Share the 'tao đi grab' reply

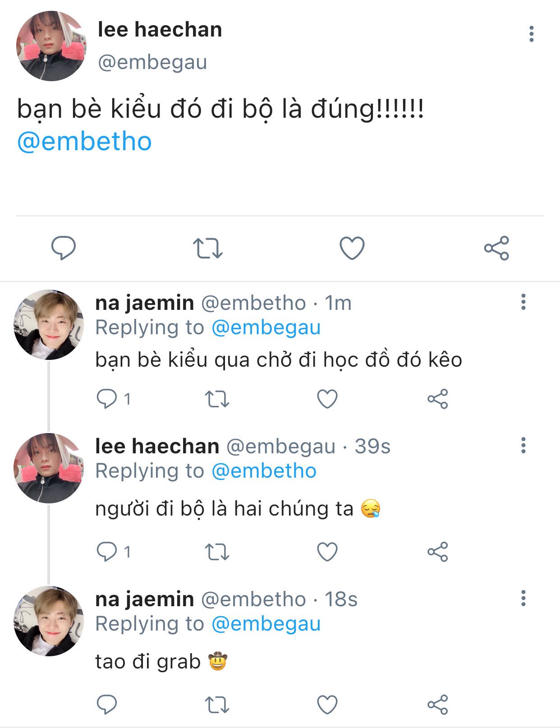[x=437, y=705]
